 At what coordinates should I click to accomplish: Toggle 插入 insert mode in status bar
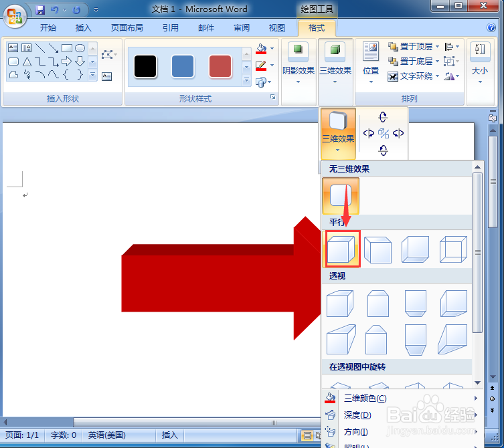tap(169, 435)
